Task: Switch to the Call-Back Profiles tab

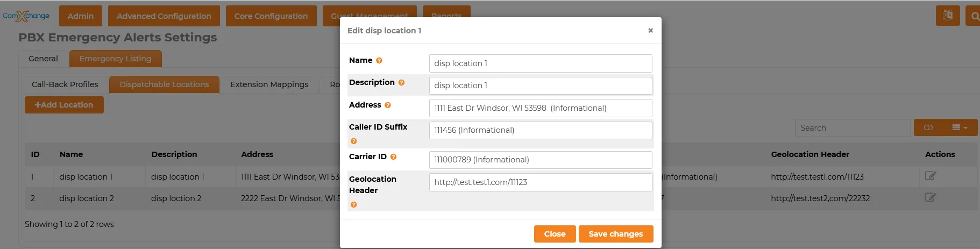Action: tap(65, 84)
